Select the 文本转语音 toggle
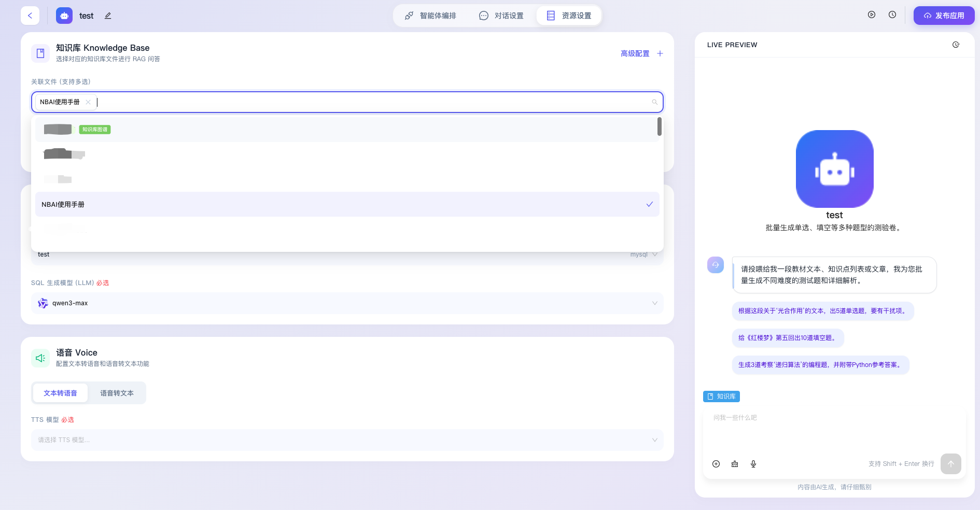The width and height of the screenshot is (980, 510). [60, 393]
